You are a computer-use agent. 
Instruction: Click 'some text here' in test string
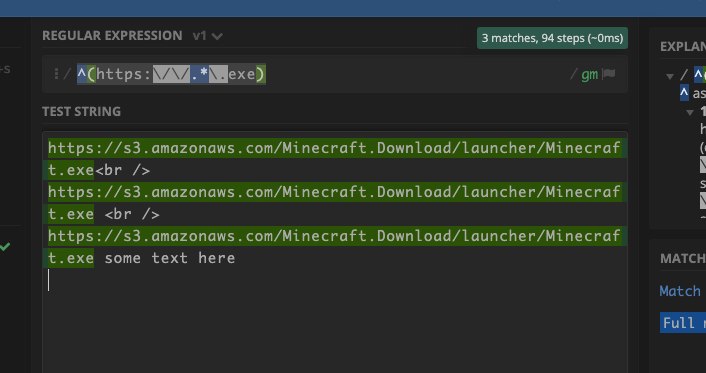tap(170, 258)
